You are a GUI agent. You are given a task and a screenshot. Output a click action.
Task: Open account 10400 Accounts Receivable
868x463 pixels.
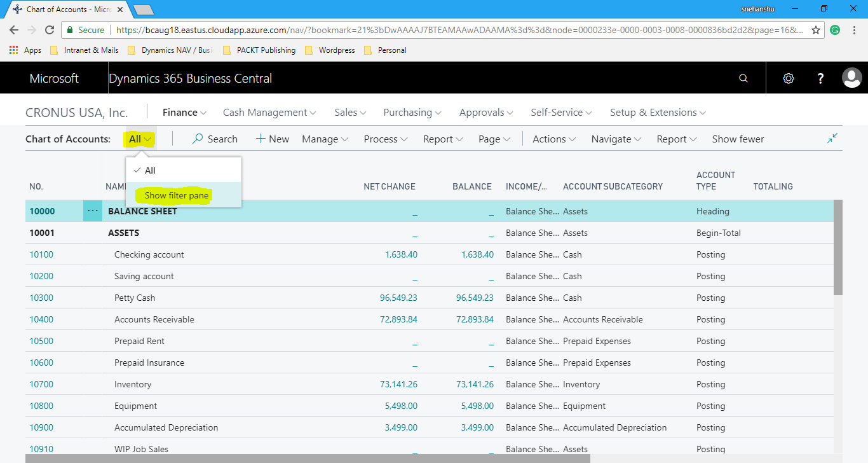pos(41,319)
